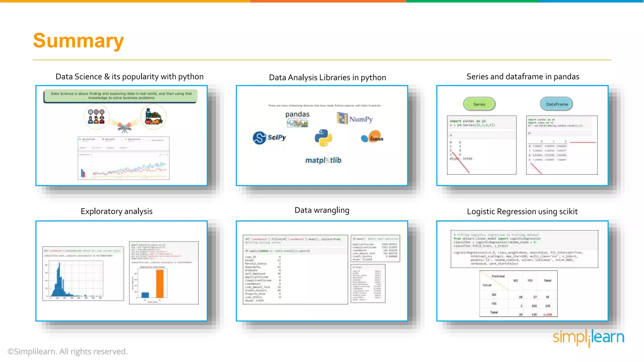
Task: Open the Logistic Regression thumbnail
Action: click(x=522, y=271)
